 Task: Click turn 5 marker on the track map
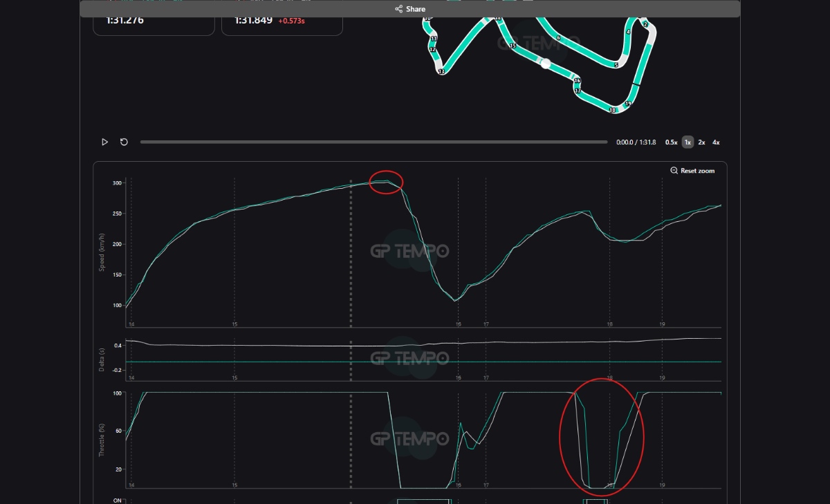pos(616,65)
